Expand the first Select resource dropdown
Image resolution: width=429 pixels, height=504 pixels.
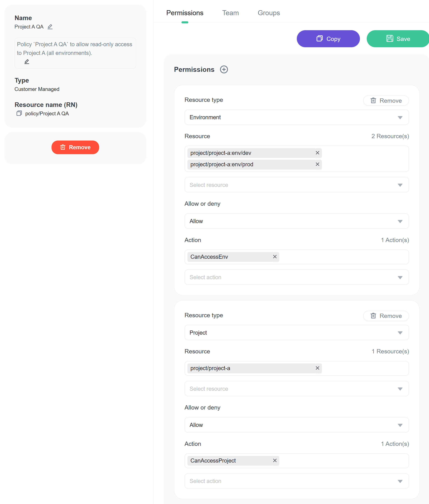(296, 185)
